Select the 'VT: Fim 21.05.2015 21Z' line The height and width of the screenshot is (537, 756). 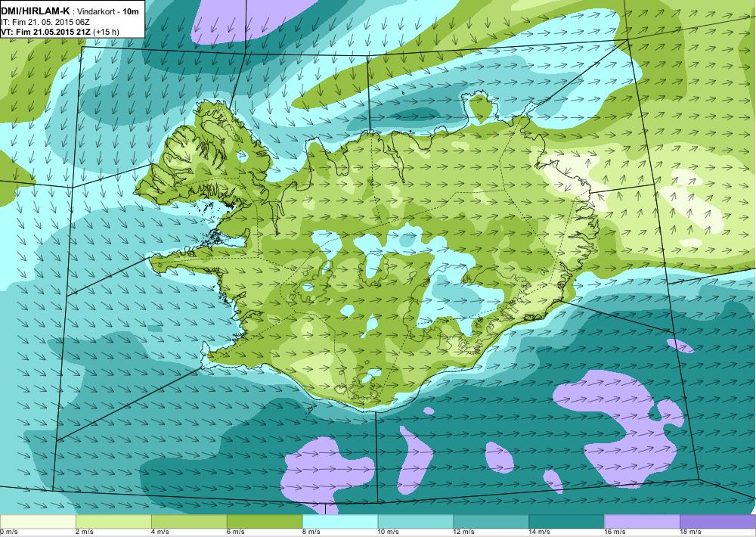click(x=46, y=32)
